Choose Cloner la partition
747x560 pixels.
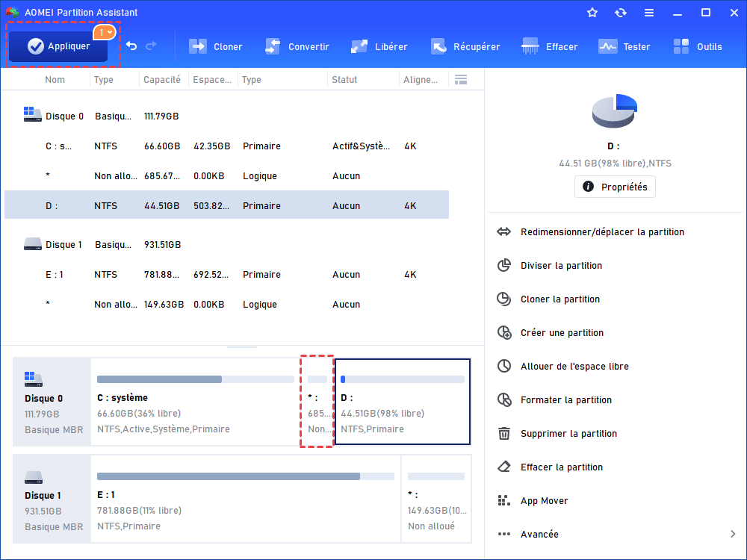[x=560, y=299]
